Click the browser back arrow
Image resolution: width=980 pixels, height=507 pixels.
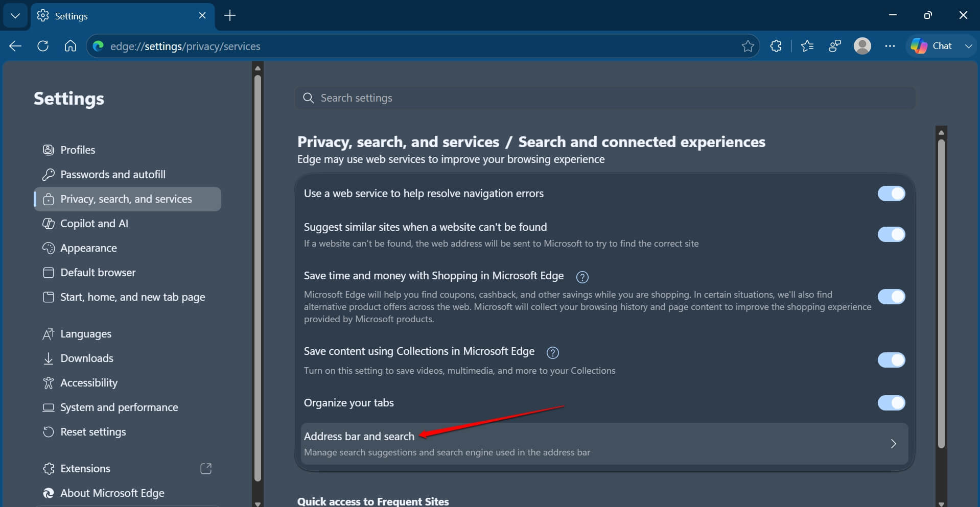click(x=15, y=46)
